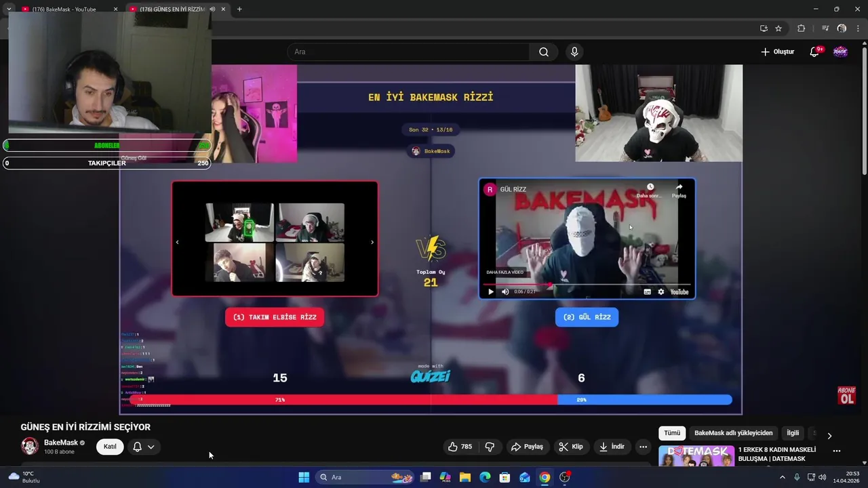Open the YouTube account avatar menu

tap(840, 52)
